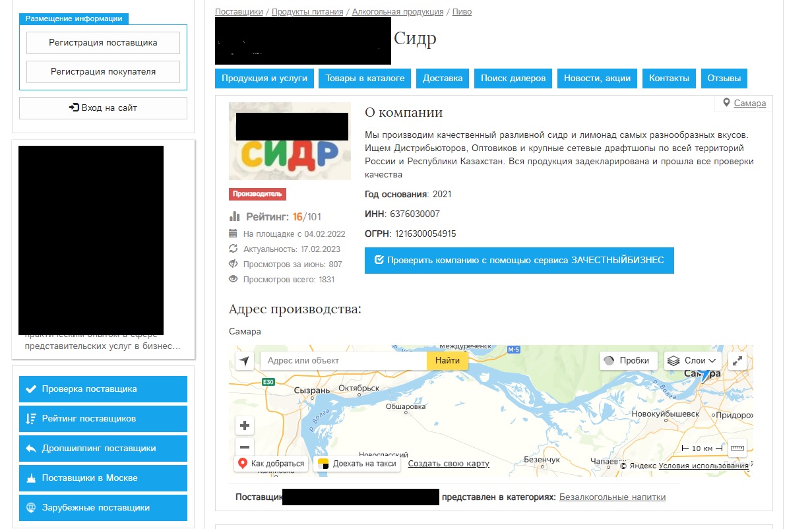Screen dimensions: 812x529
Task: Click Доехать на такси on the map
Action: click(358, 464)
